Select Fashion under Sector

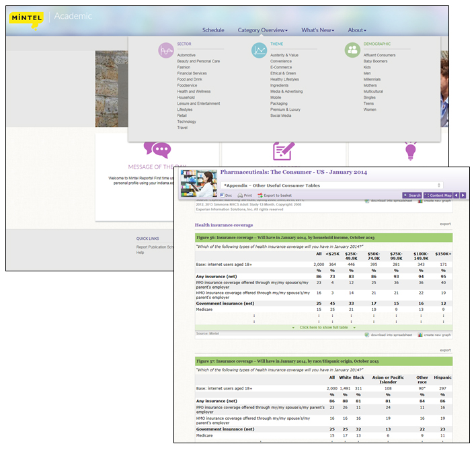click(184, 67)
